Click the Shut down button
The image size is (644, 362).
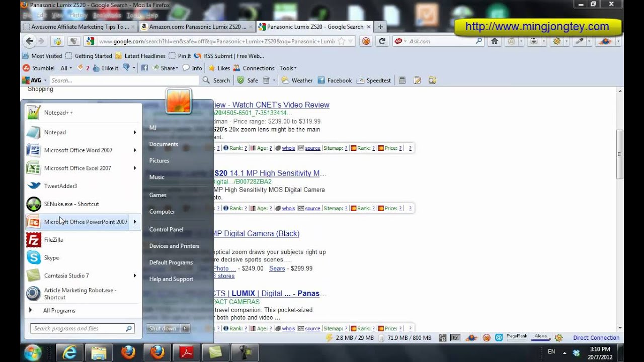163,328
